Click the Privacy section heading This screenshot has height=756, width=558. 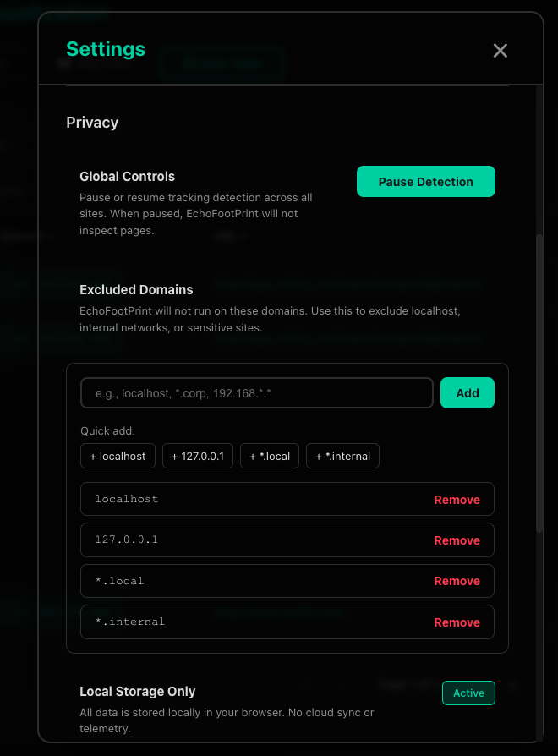click(92, 123)
